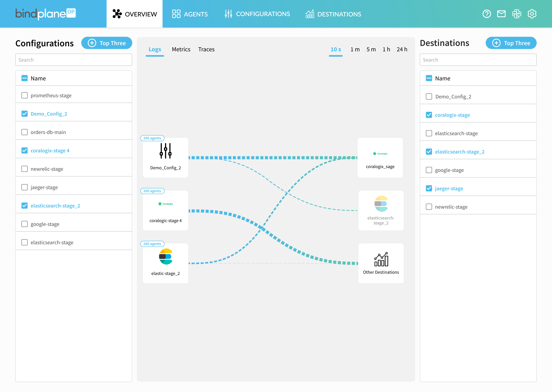552x392 pixels.
Task: Enable the prometheus-stage configuration checkbox
Action: 24,95
